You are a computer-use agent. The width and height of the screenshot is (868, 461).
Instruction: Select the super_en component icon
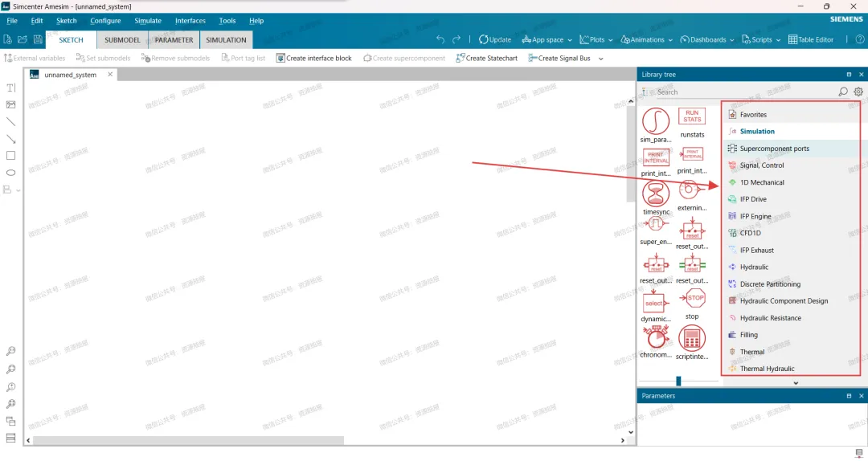(656, 224)
